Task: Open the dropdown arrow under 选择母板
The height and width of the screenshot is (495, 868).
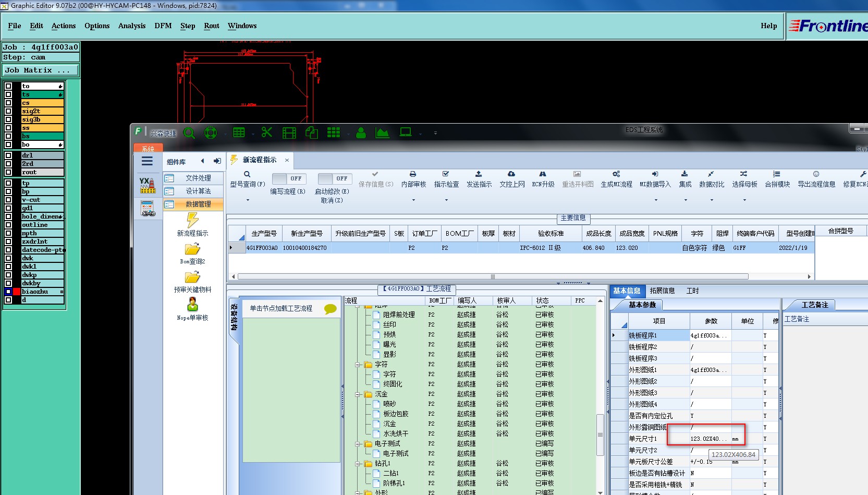Action: pos(744,200)
